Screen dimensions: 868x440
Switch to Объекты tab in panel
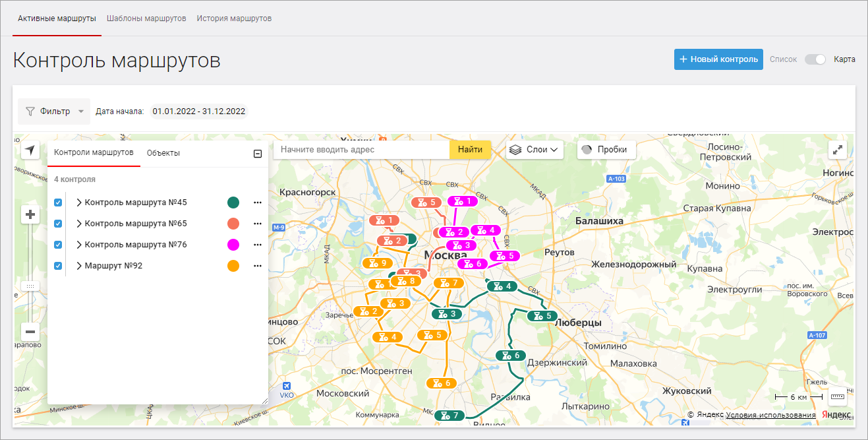(x=163, y=153)
